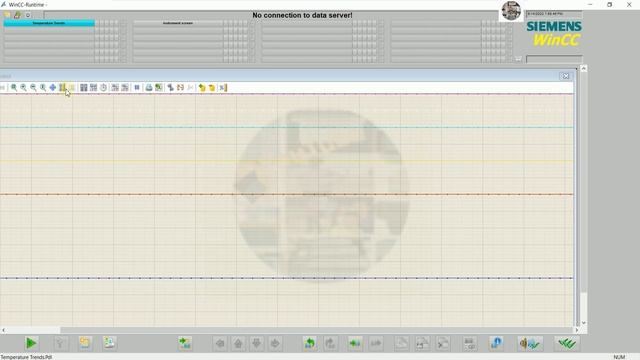Navigate up with bottom bar arrow
Image resolution: width=640 pixels, height=360 pixels.
tap(238, 343)
